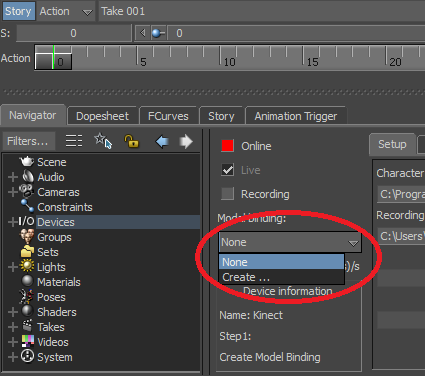Viewport: 425px width, 376px height.
Task: Expand the Devices tree node
Action: click(x=13, y=222)
